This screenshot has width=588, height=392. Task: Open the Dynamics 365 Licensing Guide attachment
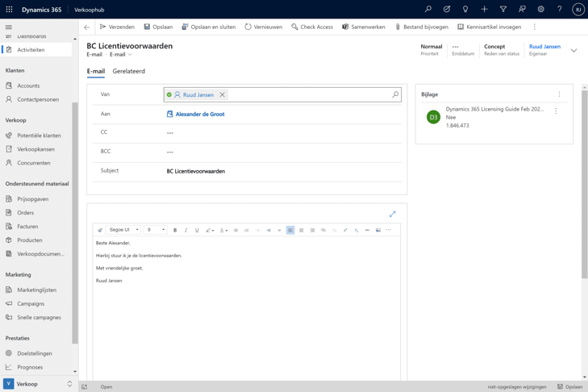[x=494, y=109]
